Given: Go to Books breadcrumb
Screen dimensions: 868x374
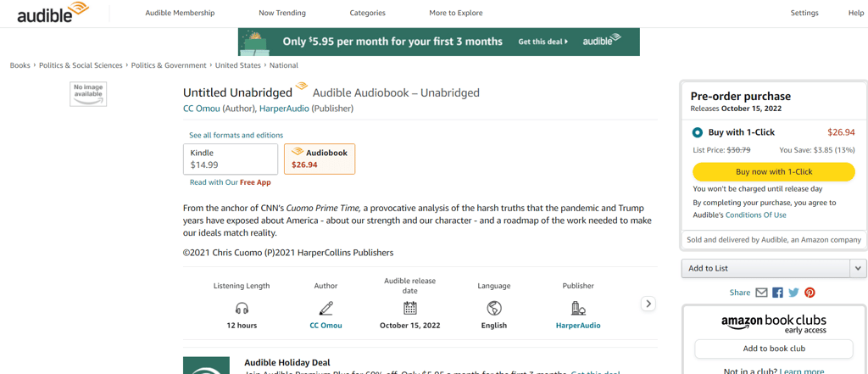Looking at the screenshot, I should [20, 65].
